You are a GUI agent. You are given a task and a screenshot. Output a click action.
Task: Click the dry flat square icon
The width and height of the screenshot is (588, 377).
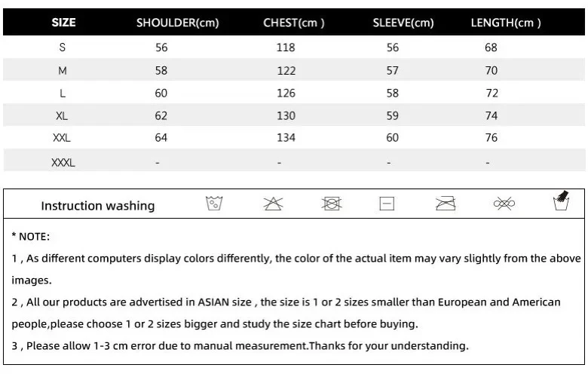pos(387,204)
